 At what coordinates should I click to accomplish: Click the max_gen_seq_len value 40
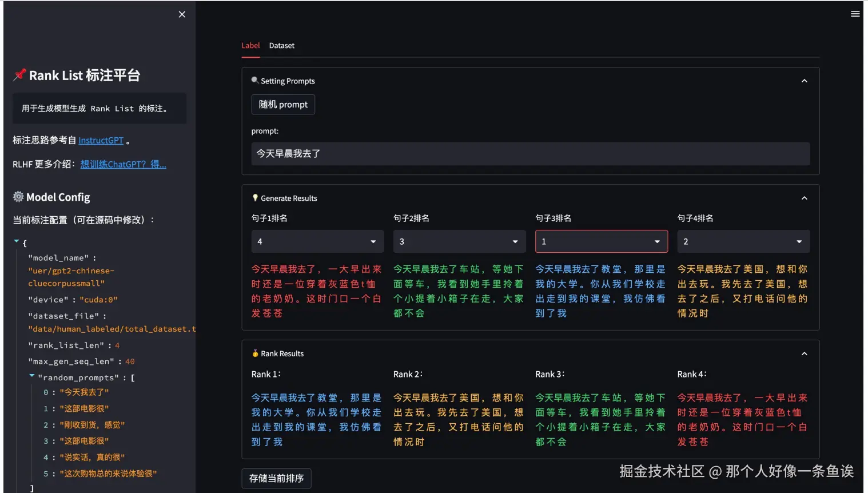[130, 361]
